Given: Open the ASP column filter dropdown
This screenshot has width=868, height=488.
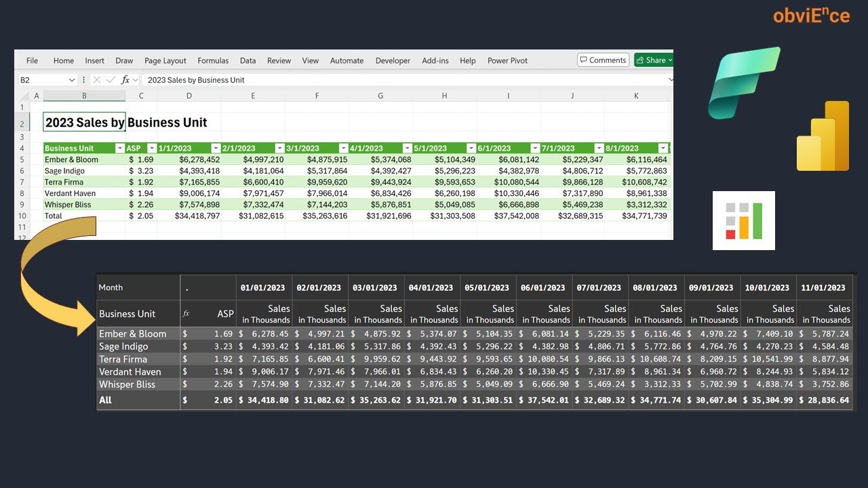Looking at the screenshot, I should tap(152, 148).
